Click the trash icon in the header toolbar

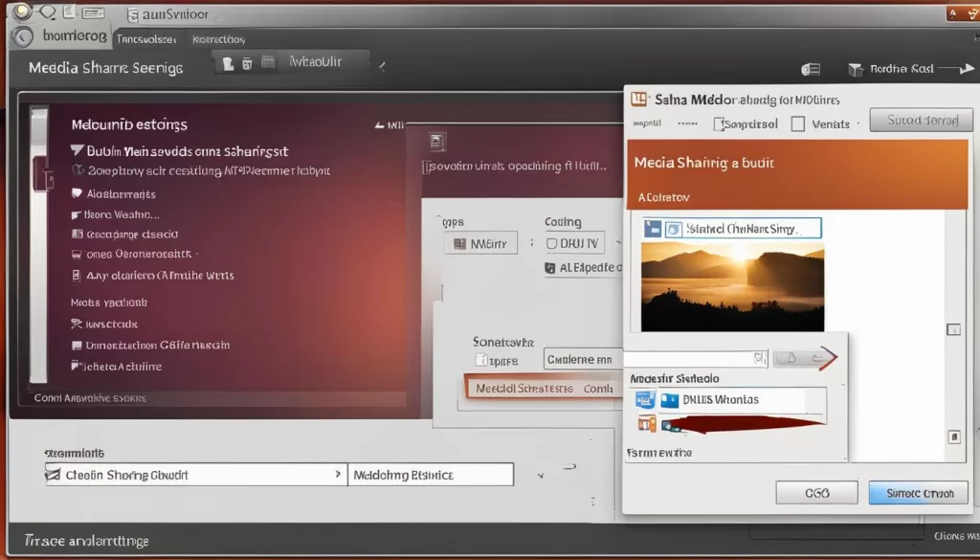(x=248, y=63)
